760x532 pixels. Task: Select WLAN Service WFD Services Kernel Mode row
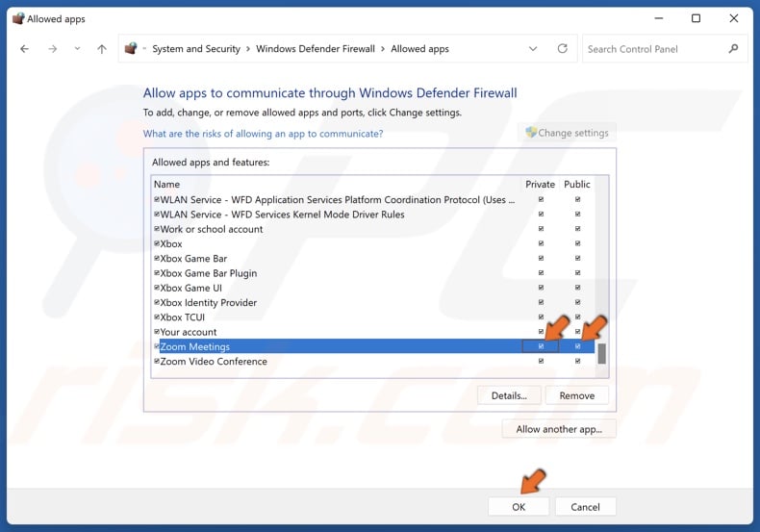(372, 215)
